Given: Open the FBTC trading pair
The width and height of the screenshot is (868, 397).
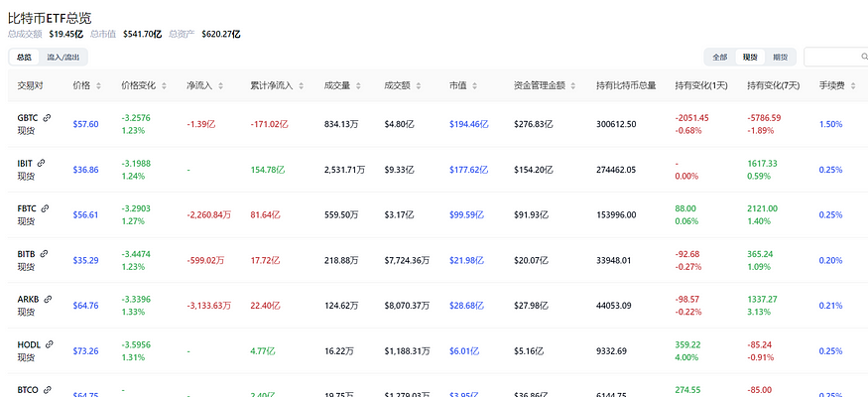Looking at the screenshot, I should [x=27, y=208].
